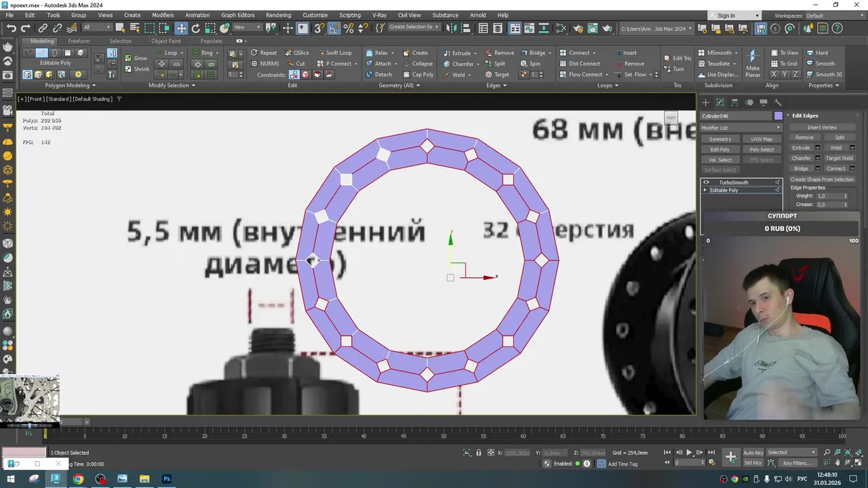The image size is (868, 488).
Task: Click the Select and Link chain icon
Action: pyautogui.click(x=43, y=28)
